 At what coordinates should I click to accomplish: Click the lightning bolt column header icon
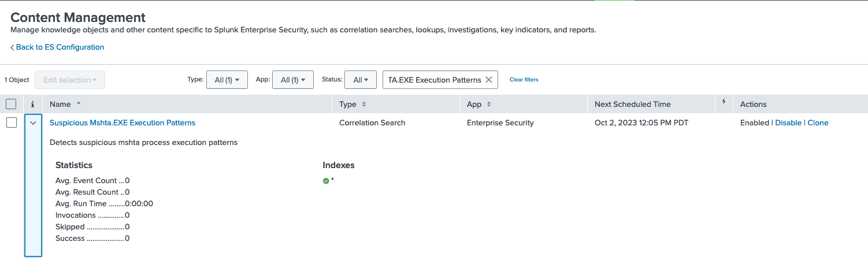pyautogui.click(x=724, y=102)
